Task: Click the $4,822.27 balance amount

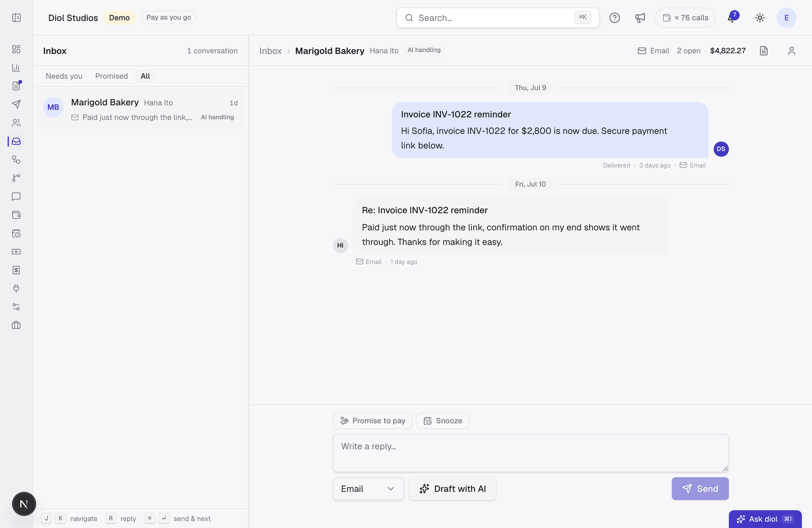Action: pyautogui.click(x=727, y=51)
